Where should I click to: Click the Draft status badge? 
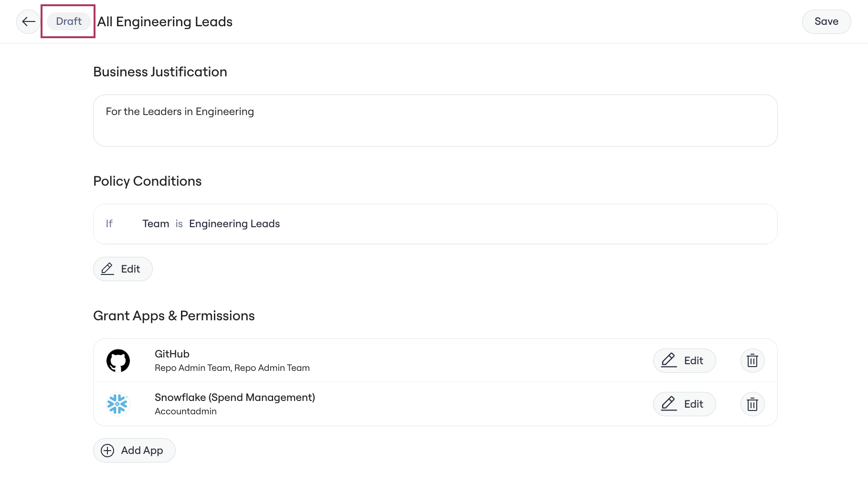69,21
